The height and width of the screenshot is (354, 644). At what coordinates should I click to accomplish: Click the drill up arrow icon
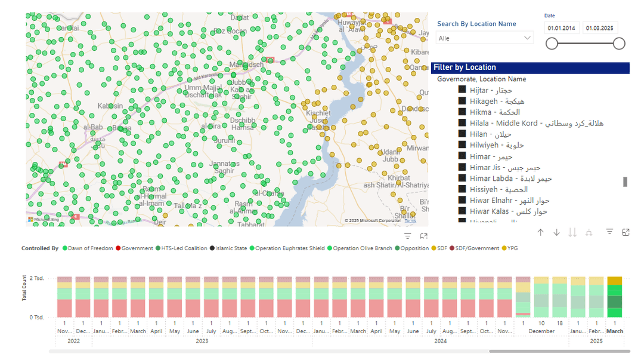pos(540,232)
